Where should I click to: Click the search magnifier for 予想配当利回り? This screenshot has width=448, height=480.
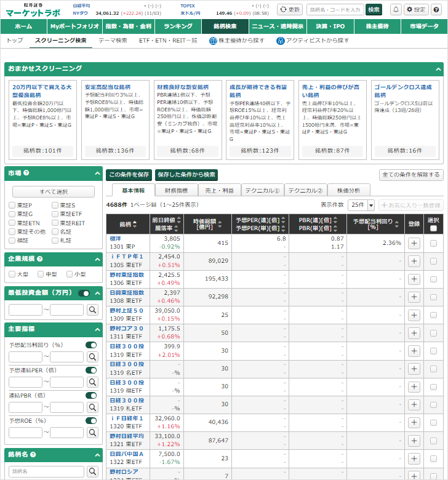point(92,357)
